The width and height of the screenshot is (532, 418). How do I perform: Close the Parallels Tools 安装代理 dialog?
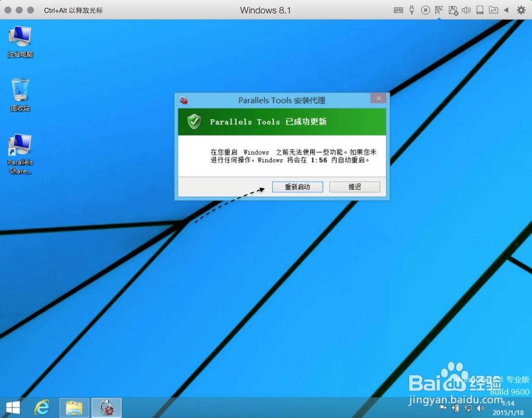(379, 98)
